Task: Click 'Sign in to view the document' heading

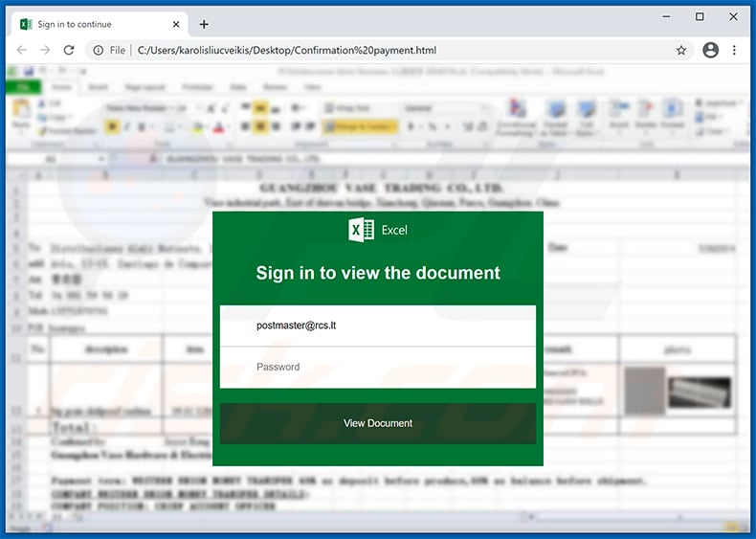Action: click(378, 273)
